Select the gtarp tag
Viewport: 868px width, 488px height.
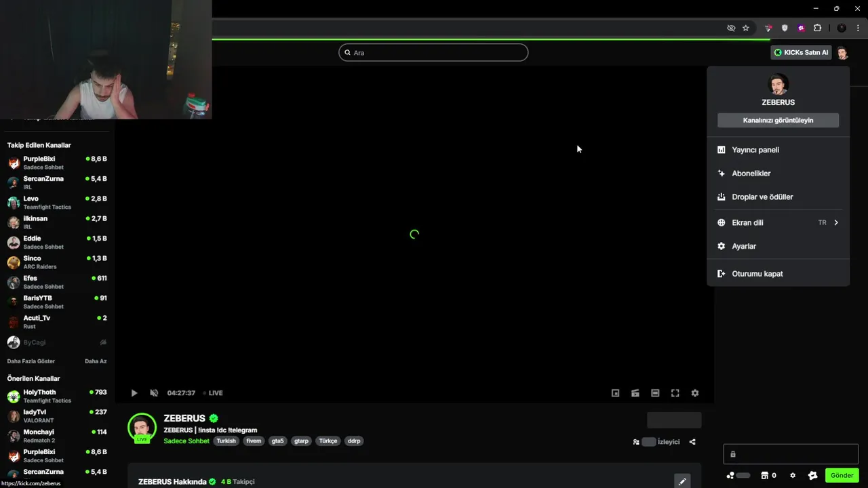point(301,441)
